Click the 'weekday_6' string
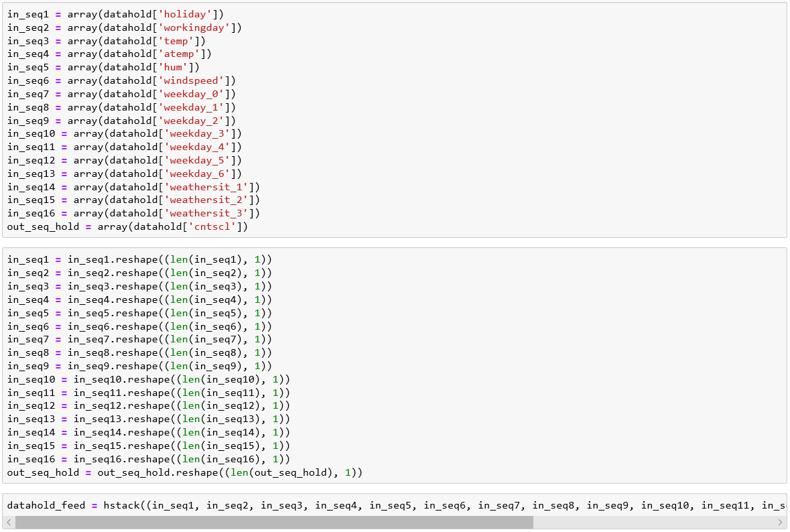 pyautogui.click(x=198, y=174)
